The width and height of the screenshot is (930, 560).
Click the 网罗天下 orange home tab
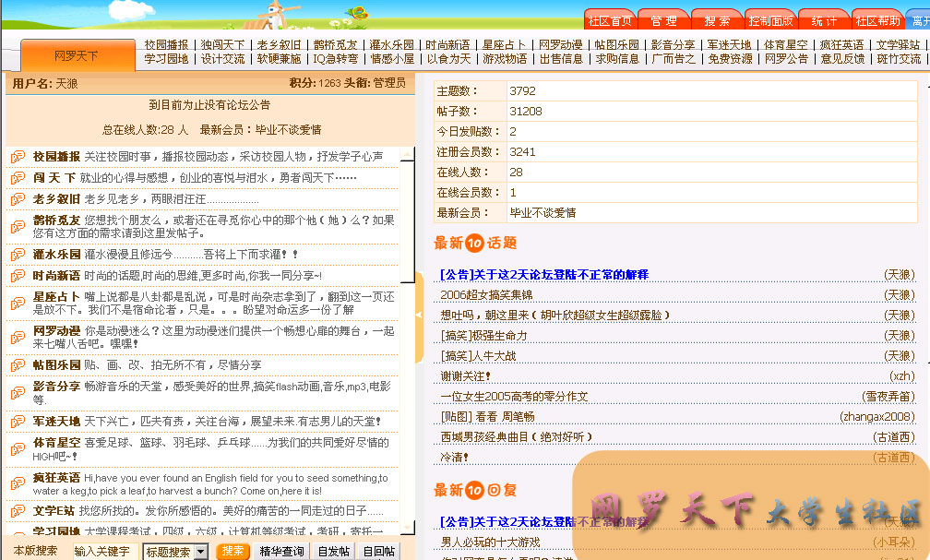coord(76,56)
